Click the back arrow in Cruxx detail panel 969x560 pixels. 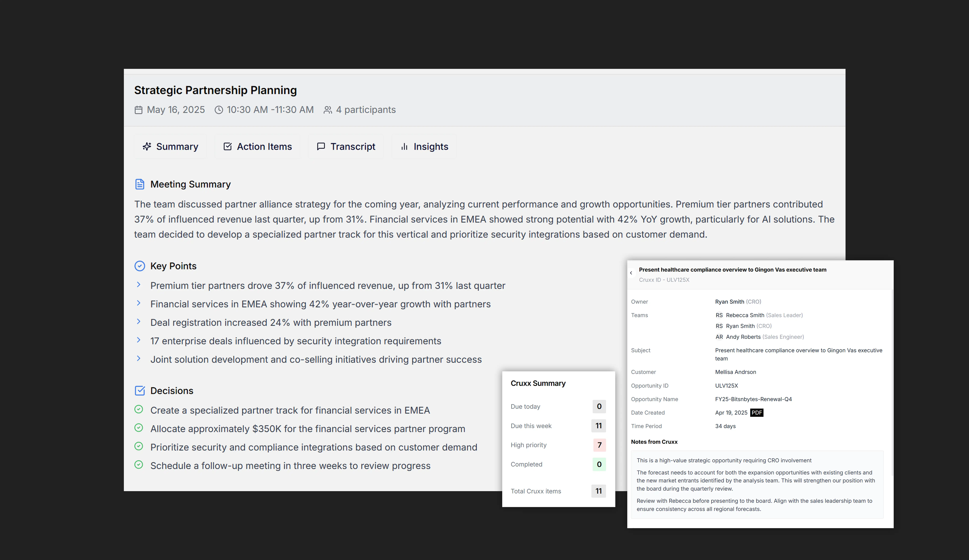(x=631, y=273)
